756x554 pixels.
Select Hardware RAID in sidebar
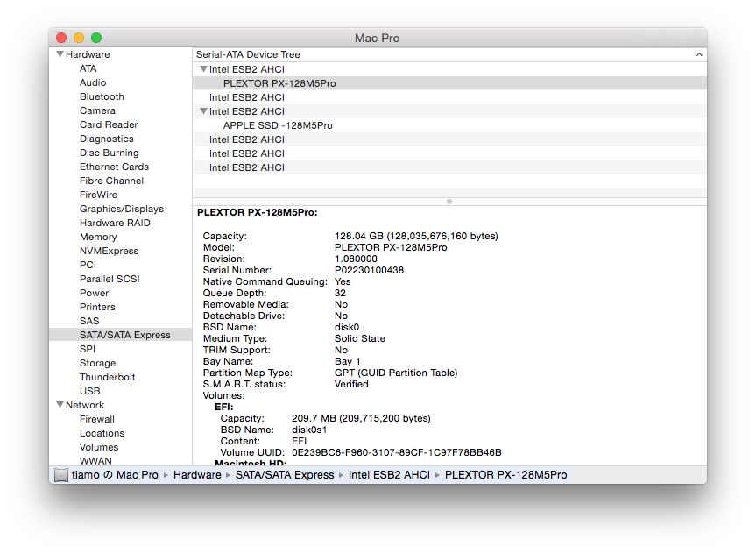[115, 223]
